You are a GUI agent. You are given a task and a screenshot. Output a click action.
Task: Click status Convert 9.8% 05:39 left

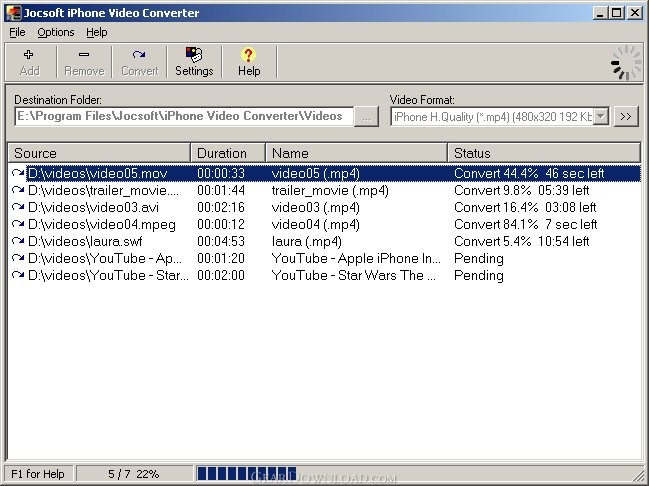(522, 190)
